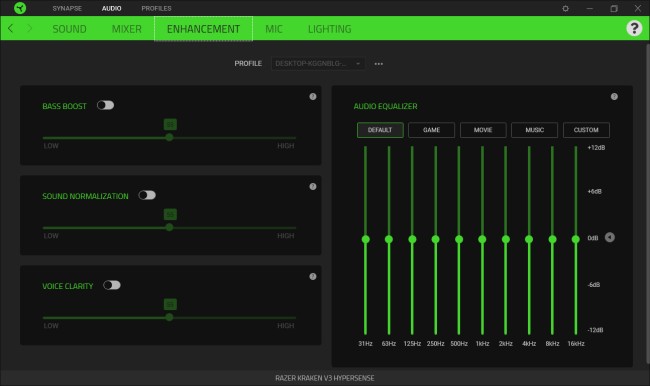Image resolution: width=650 pixels, height=386 pixels.
Task: Open the Profiles top menu
Action: click(156, 8)
